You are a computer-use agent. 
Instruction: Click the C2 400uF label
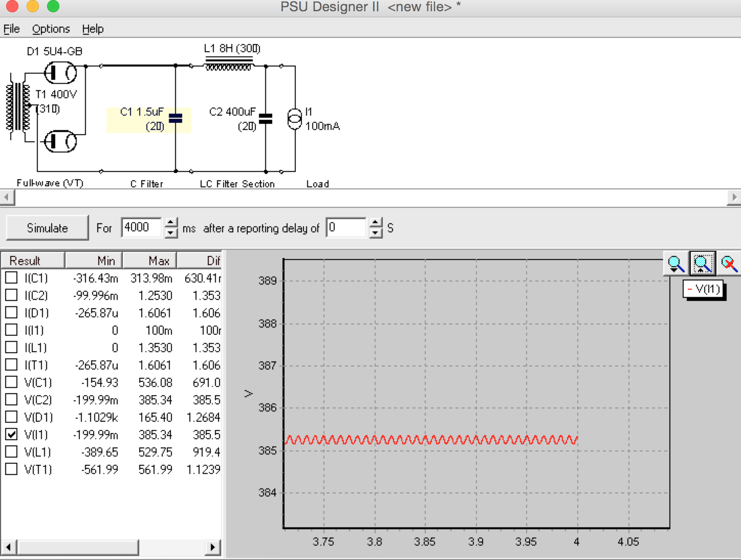232,119
